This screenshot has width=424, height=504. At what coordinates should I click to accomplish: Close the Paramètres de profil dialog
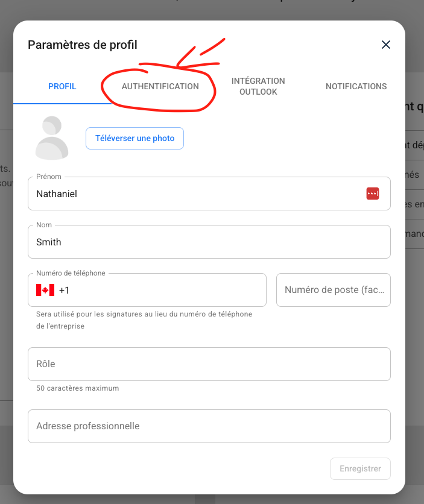tap(386, 45)
